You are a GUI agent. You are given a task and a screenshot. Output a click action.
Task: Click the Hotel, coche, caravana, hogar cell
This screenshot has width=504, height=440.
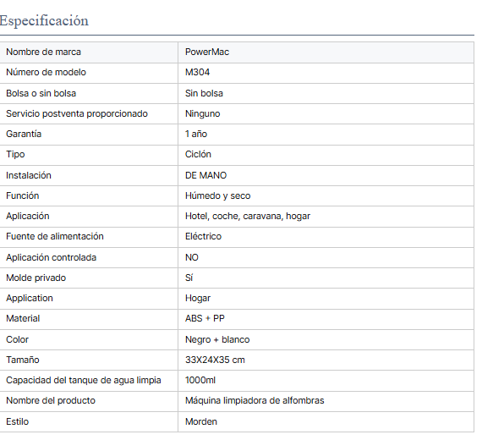coord(326,217)
